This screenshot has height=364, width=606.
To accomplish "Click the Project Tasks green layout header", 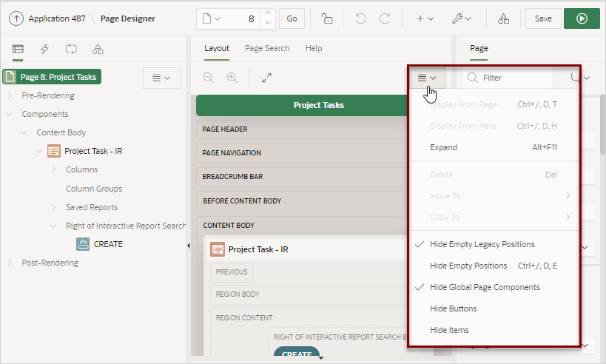I will coord(302,105).
